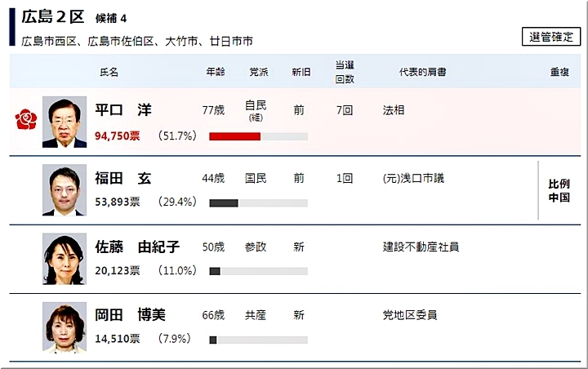Click the 選管確定 status button
588x369 pixels.
(x=550, y=36)
